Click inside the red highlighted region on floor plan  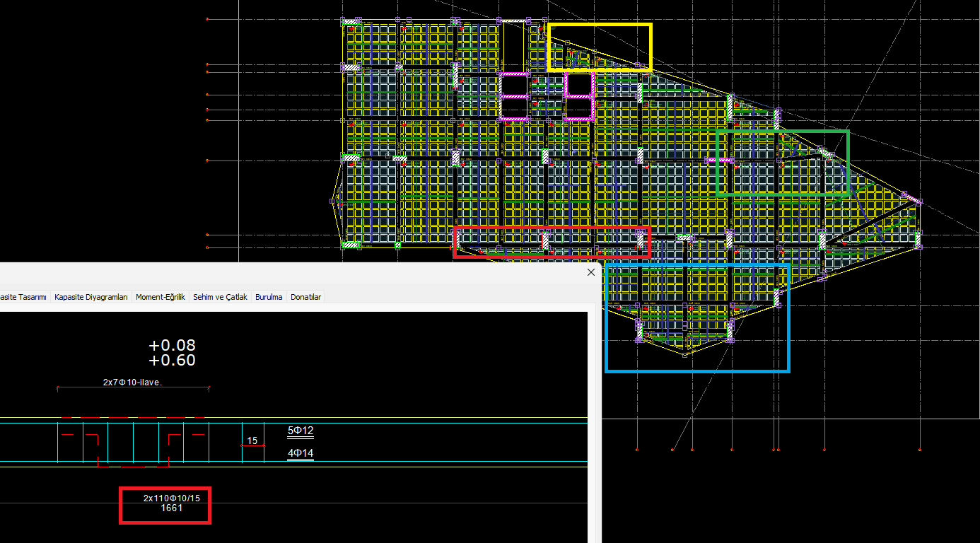coord(552,242)
